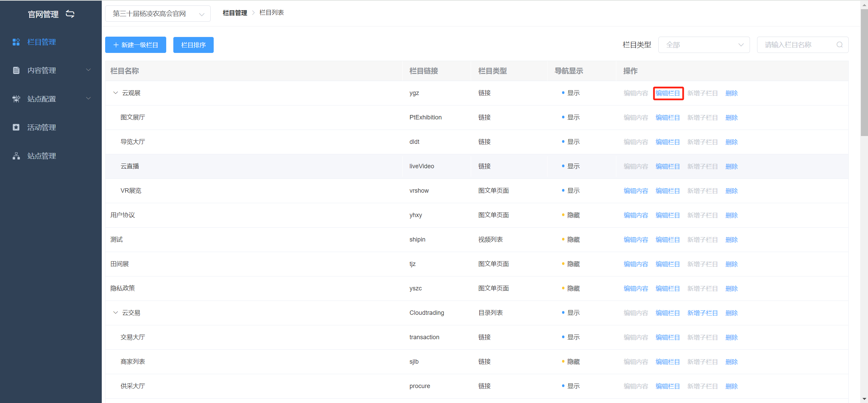Click 新增子栏目 for 云交易
The height and width of the screenshot is (403, 868).
(703, 313)
